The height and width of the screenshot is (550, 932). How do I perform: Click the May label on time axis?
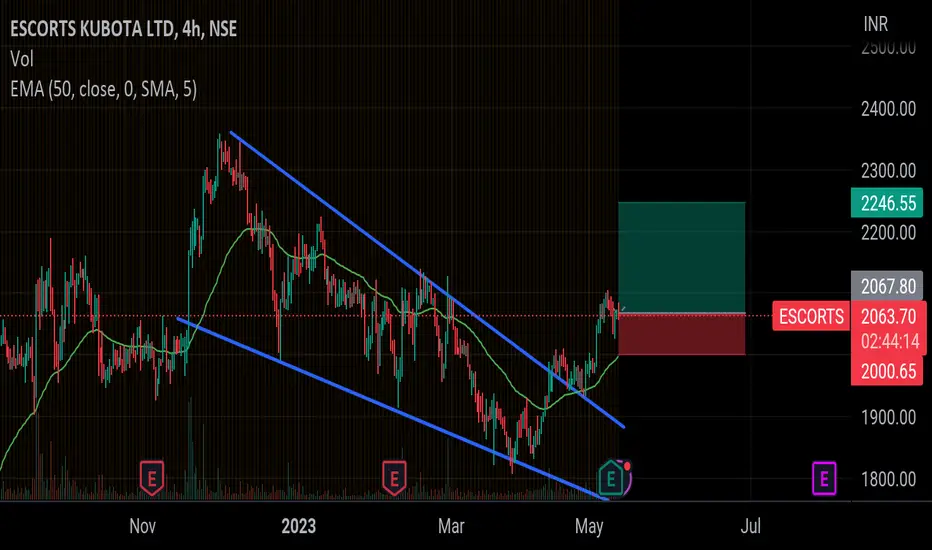pyautogui.click(x=589, y=526)
